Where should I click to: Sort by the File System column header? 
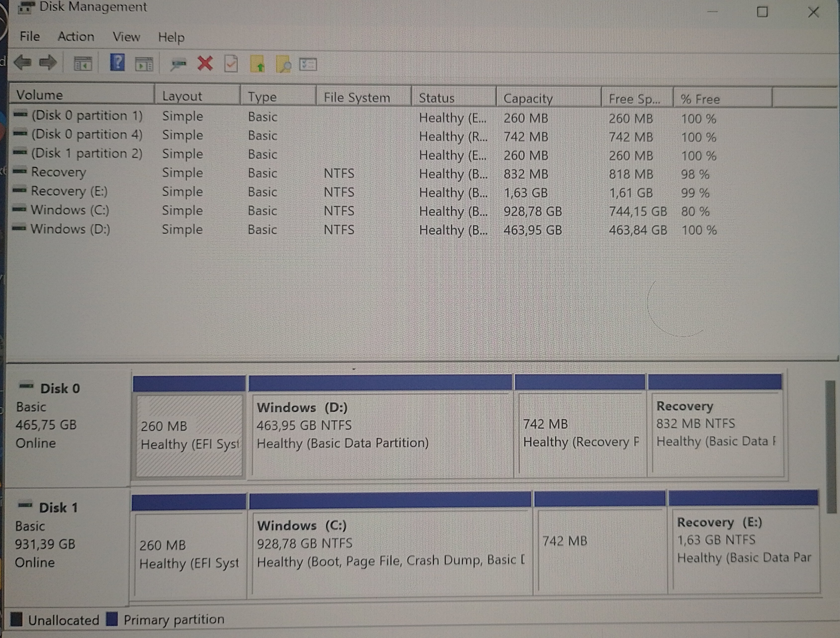(357, 98)
